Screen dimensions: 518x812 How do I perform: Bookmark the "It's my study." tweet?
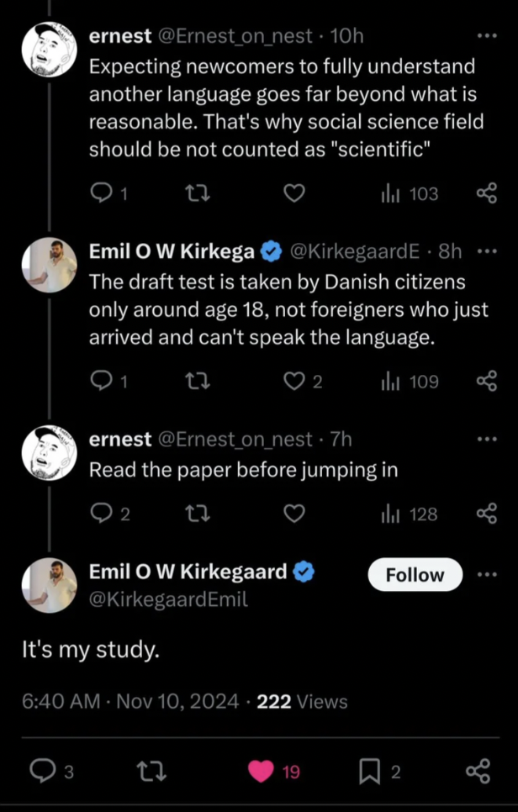(x=369, y=771)
